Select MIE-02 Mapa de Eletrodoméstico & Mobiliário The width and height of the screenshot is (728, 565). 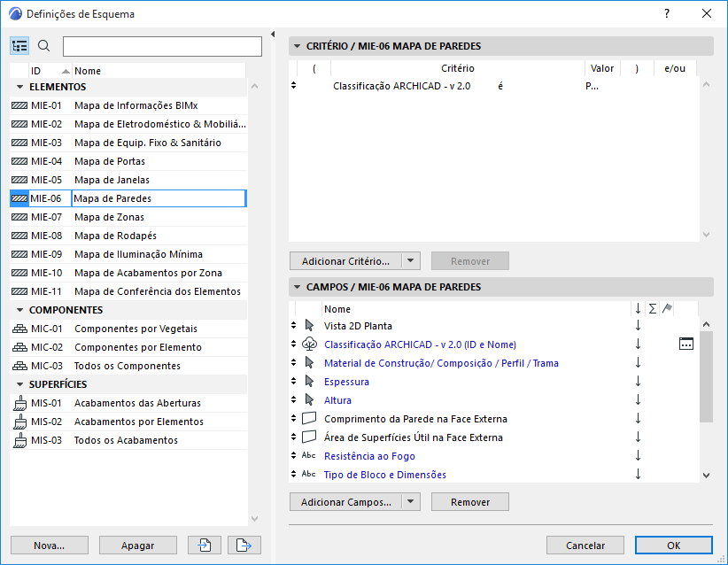click(128, 124)
